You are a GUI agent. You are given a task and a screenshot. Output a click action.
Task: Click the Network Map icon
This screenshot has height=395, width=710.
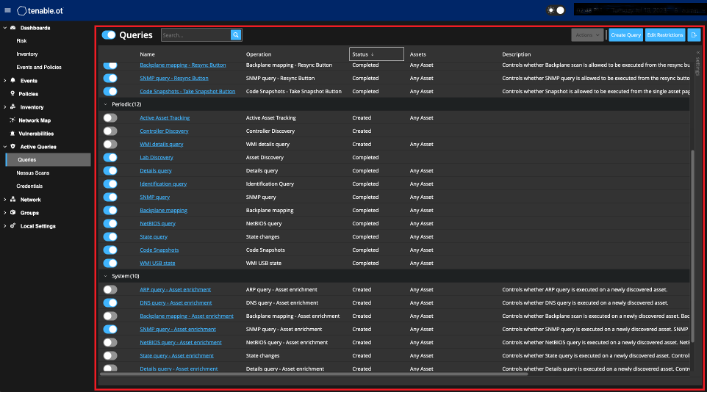tap(13, 120)
